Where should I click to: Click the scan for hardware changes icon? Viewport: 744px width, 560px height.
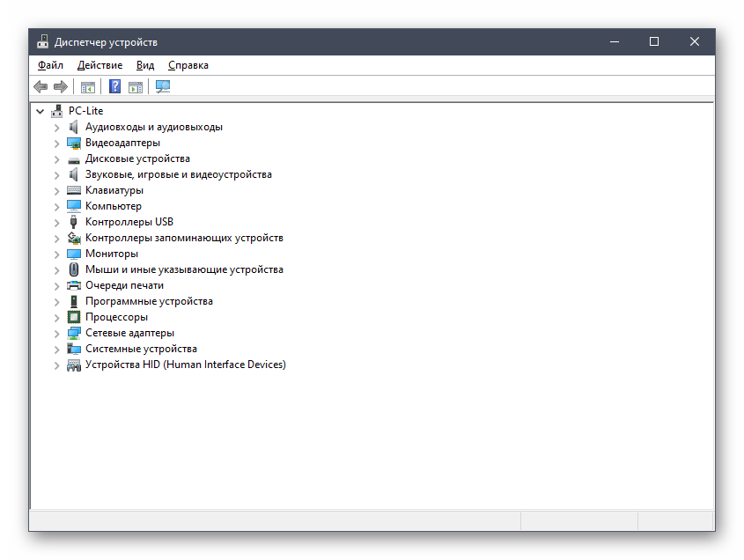(163, 86)
